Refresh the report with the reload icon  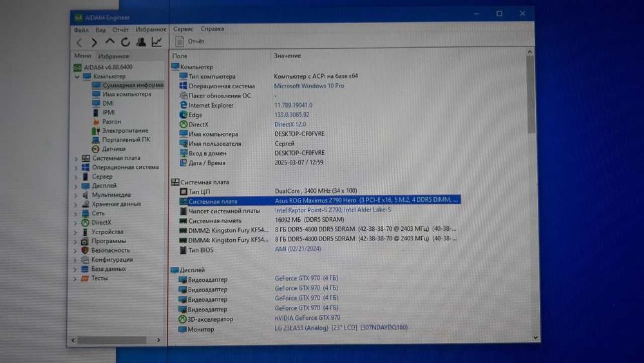126,41
